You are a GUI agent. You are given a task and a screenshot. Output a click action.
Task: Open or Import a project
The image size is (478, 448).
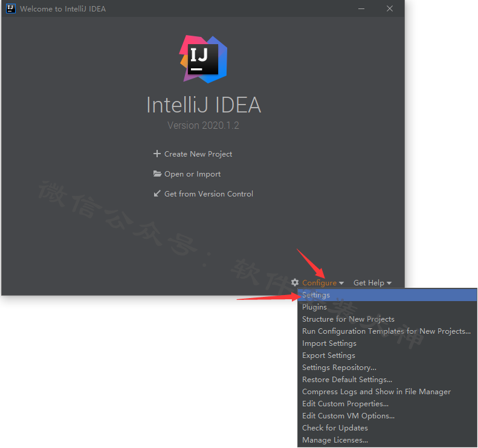[192, 174]
